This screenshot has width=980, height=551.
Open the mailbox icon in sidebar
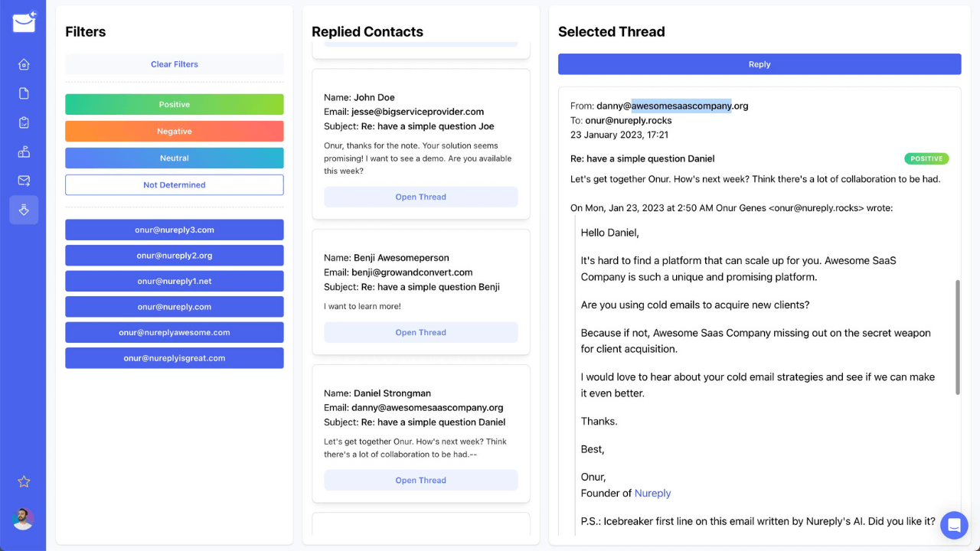point(24,152)
